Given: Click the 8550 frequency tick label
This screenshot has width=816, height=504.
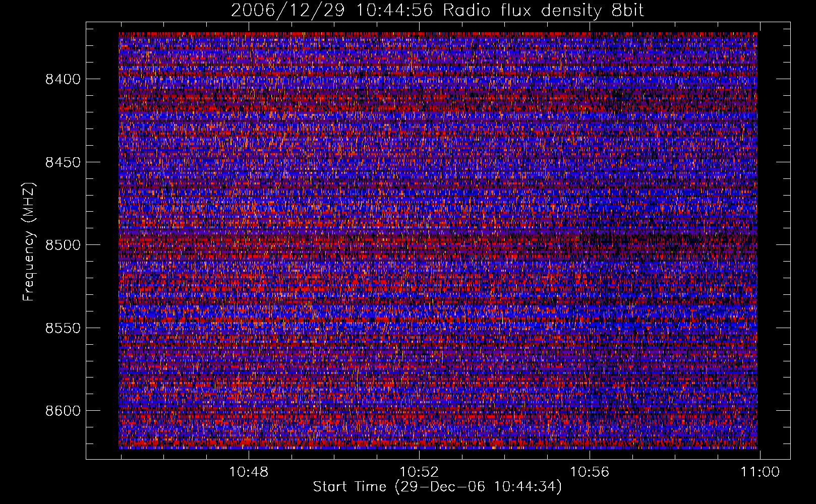Looking at the screenshot, I should pyautogui.click(x=63, y=328).
